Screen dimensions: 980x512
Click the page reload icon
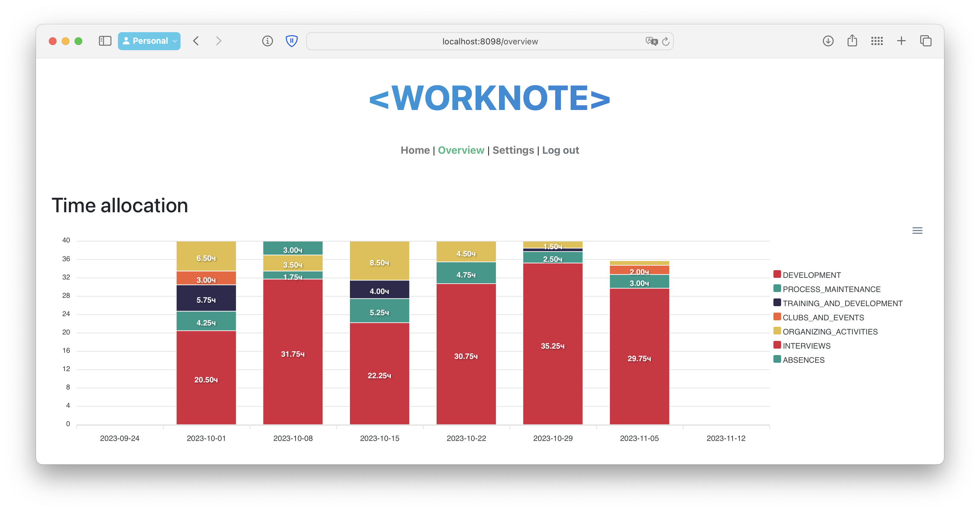665,41
